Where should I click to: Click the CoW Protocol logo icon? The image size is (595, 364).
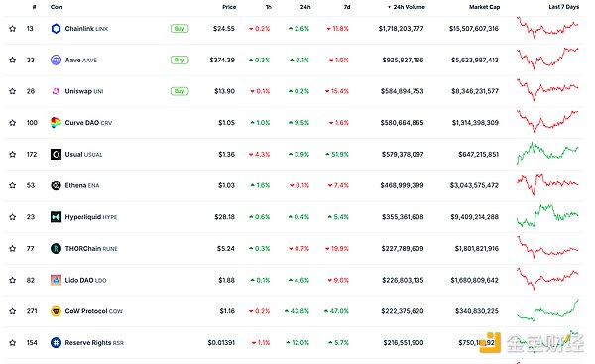point(56,311)
